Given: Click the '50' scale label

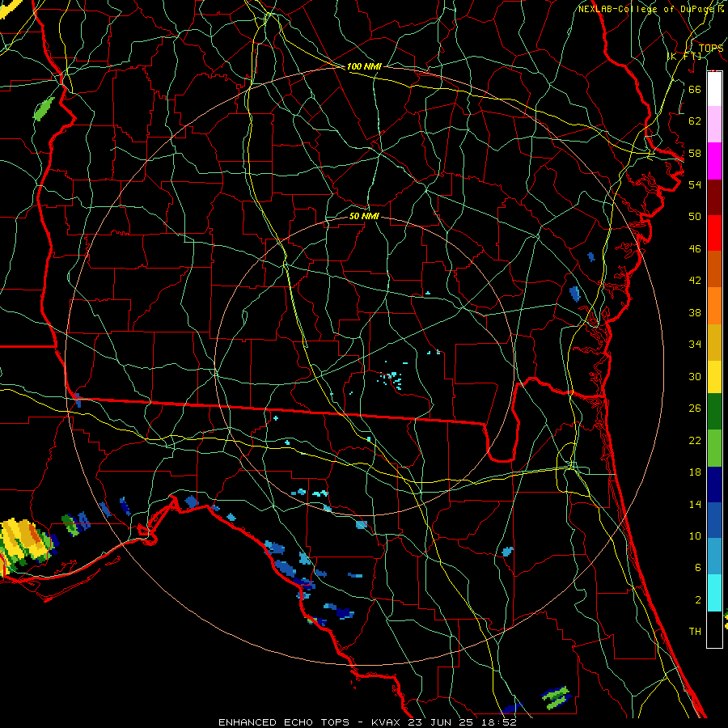Looking at the screenshot, I should (x=695, y=216).
